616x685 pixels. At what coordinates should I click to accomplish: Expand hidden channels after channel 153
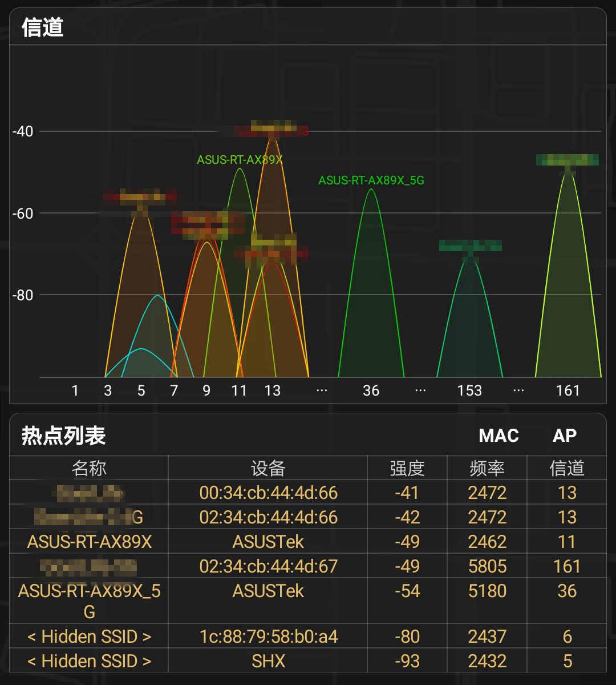518,390
